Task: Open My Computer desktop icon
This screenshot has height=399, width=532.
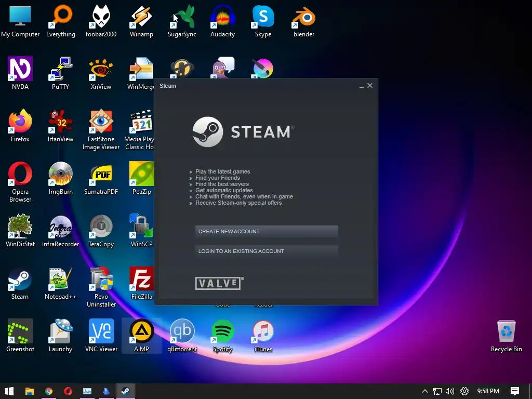Action: click(20, 21)
